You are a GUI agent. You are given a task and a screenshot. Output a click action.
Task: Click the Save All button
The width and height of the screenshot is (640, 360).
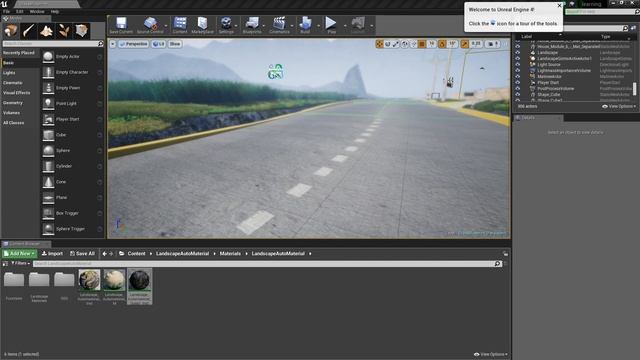click(x=82, y=253)
